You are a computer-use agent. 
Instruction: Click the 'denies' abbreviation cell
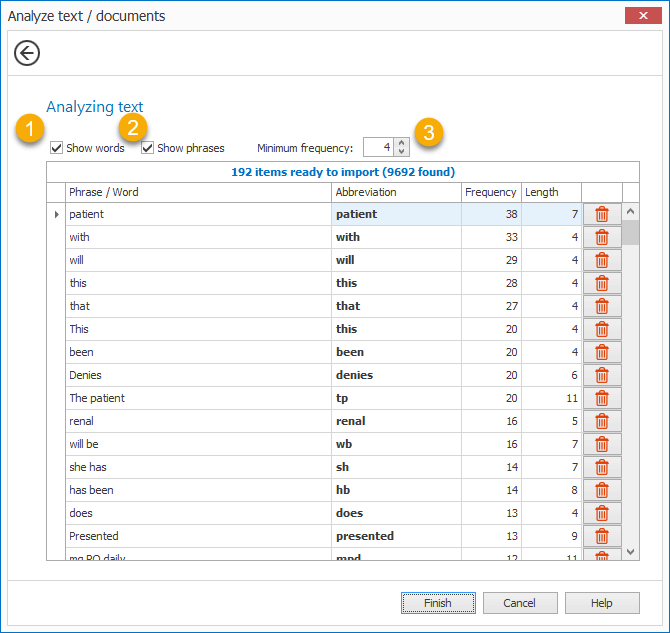tap(396, 375)
